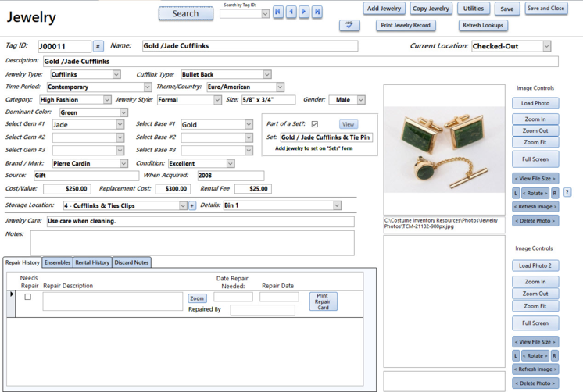Open the Jewelry Type dropdown
Screen dimensions: 583x392
pos(116,75)
